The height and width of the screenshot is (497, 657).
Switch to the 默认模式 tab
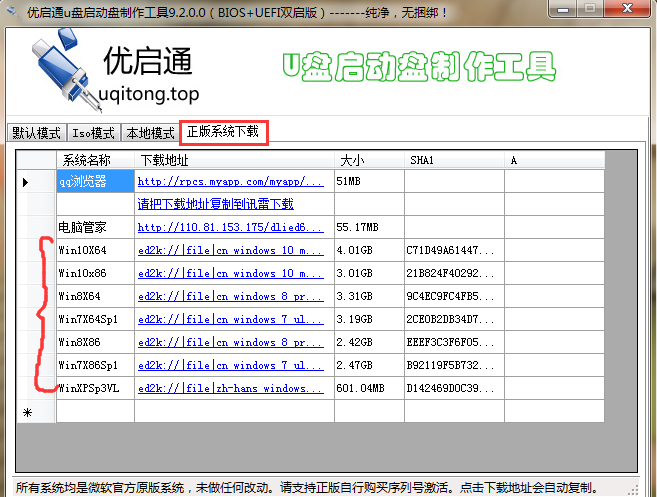(36, 133)
